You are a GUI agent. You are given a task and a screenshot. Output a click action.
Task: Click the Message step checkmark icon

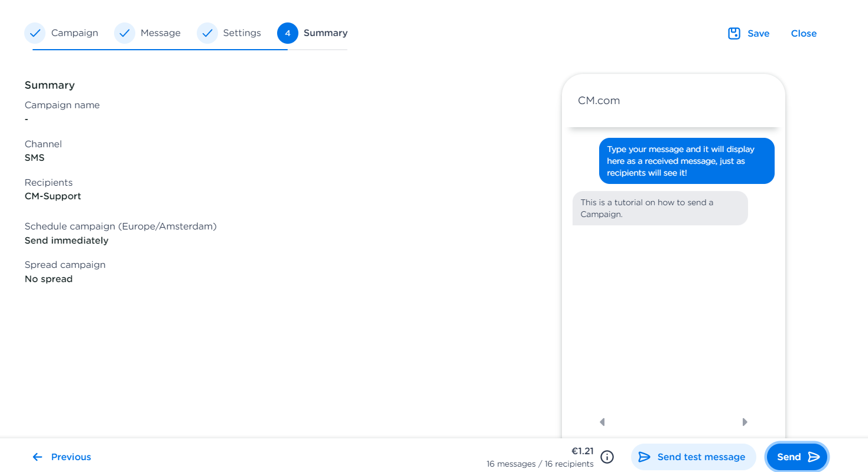[x=125, y=33]
